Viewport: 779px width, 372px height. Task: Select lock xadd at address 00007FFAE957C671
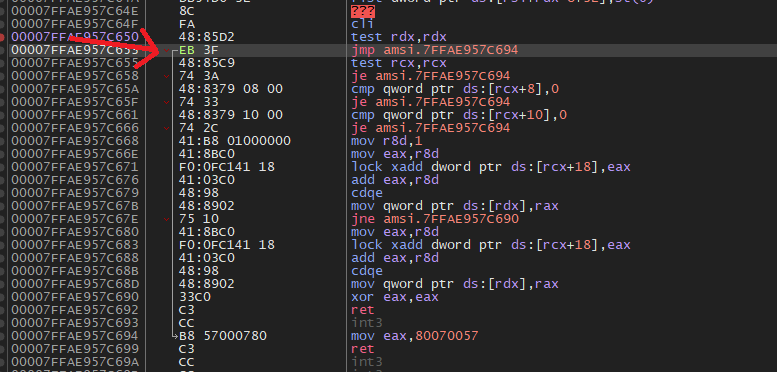(490, 167)
